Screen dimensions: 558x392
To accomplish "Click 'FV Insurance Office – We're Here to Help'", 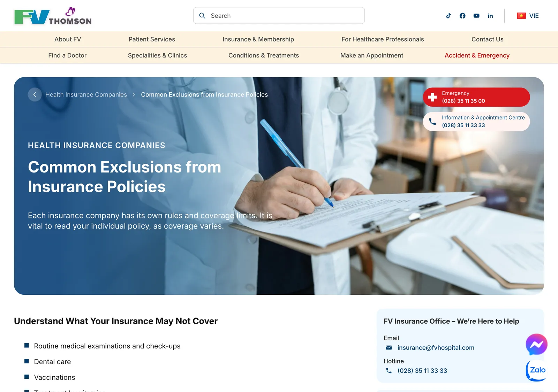I will click(451, 321).
